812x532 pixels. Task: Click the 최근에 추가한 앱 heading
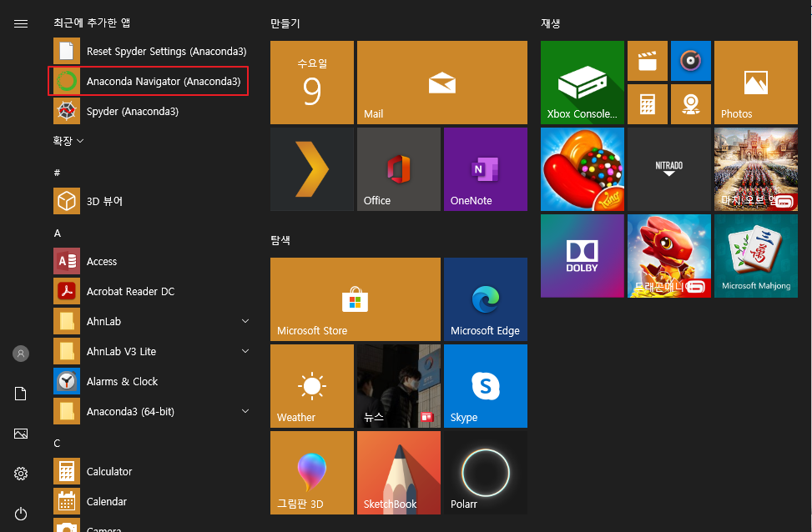(92, 23)
